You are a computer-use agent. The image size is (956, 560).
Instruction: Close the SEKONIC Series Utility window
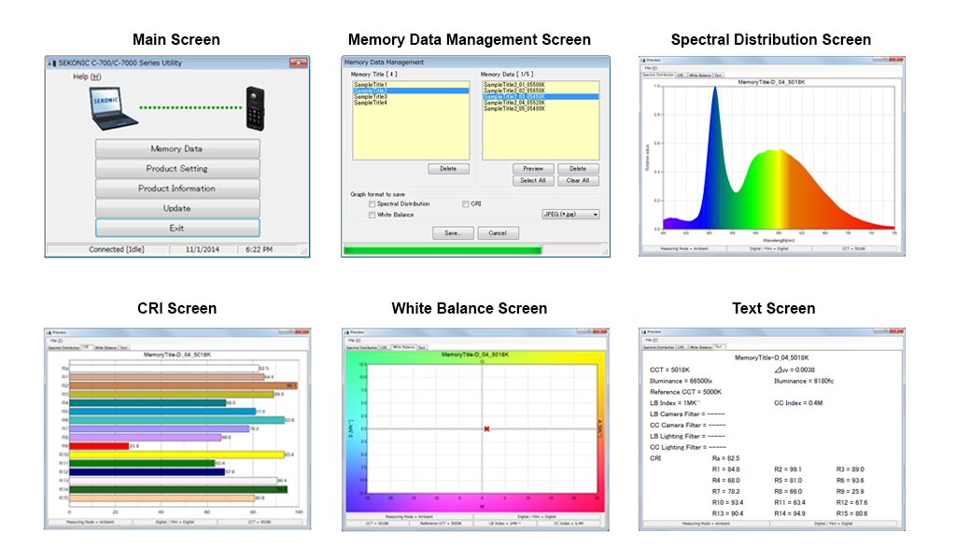(x=298, y=63)
